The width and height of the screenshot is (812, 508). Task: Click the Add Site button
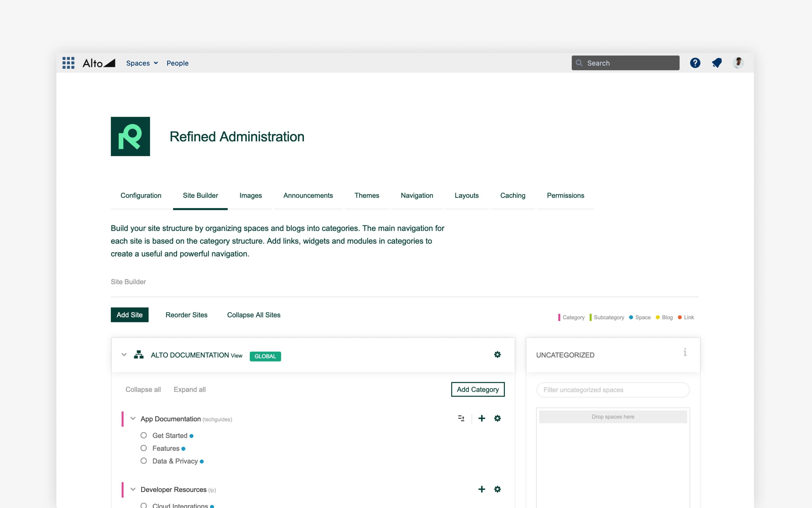click(129, 315)
